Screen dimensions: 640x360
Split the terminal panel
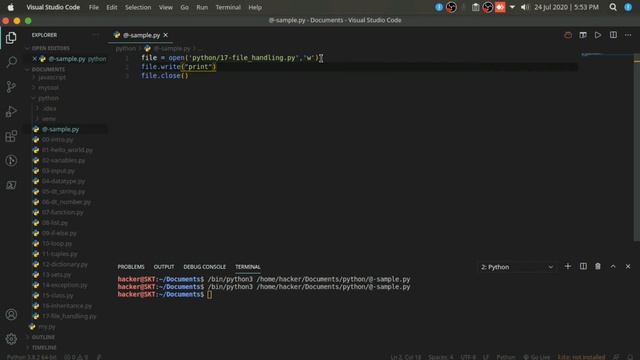point(583,267)
